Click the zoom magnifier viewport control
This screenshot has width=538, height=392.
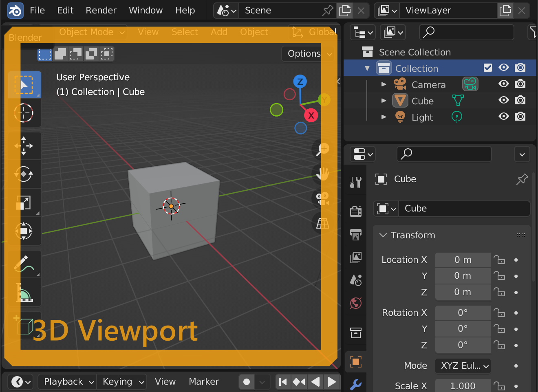click(323, 149)
